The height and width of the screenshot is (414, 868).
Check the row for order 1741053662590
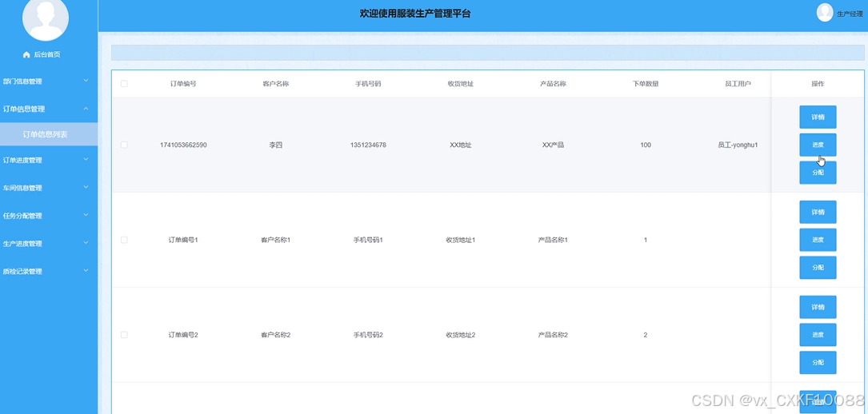124,145
